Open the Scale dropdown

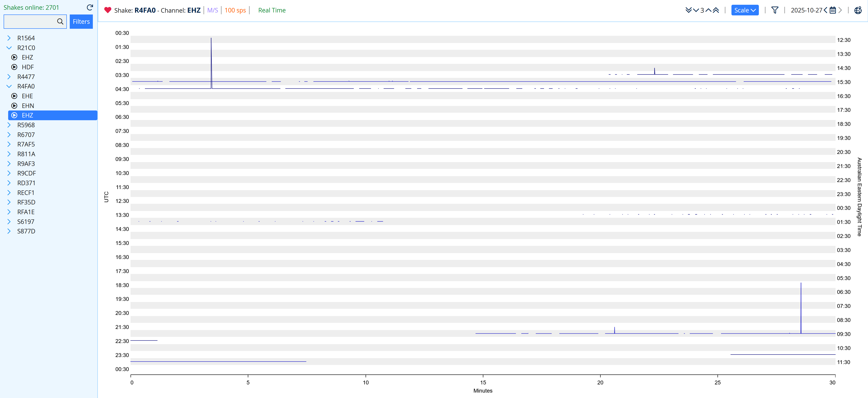[745, 10]
